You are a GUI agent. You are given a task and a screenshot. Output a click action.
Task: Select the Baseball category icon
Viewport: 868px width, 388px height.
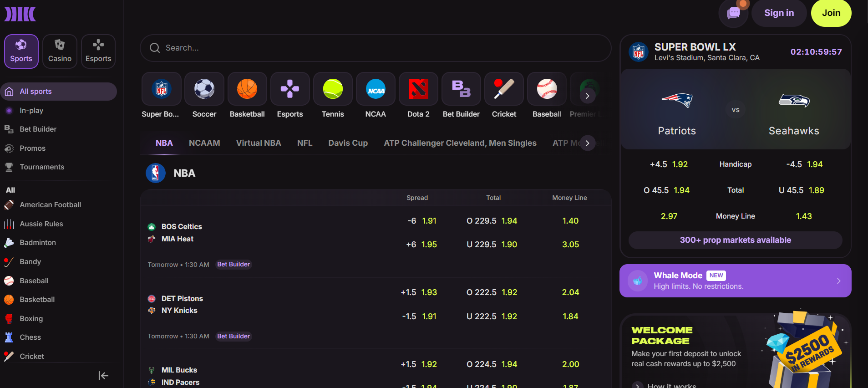tap(547, 89)
